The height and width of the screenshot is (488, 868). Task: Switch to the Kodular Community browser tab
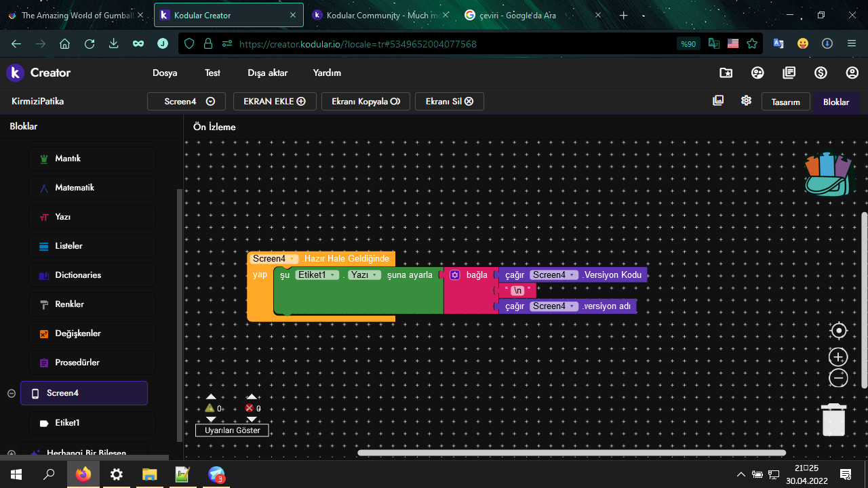(x=381, y=15)
